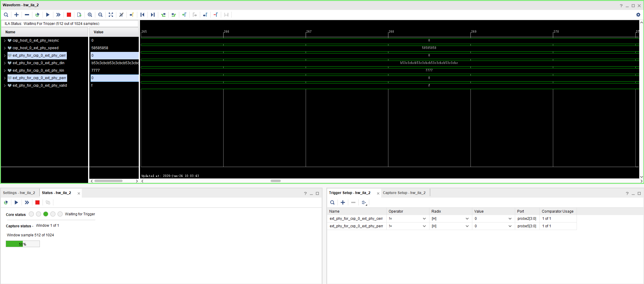Switch to the Settings - hw_ila_2 tab
Screen dimensions: 644x284
(19, 193)
